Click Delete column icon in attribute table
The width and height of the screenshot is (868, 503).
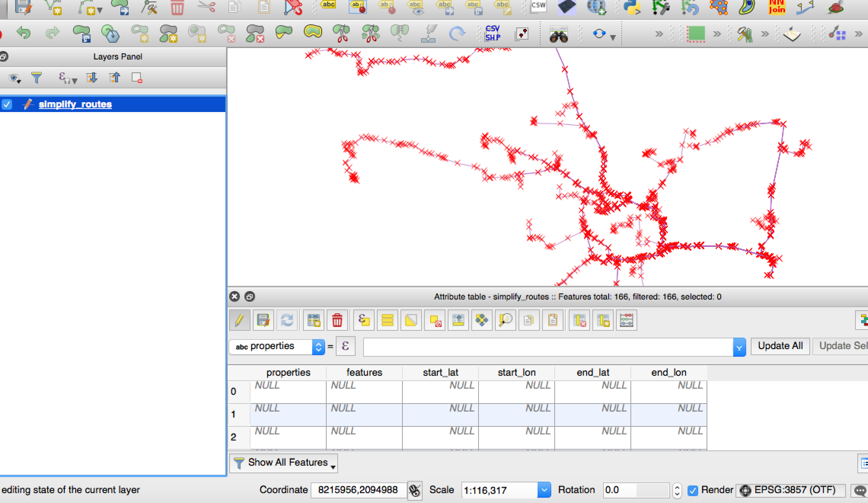pos(579,320)
